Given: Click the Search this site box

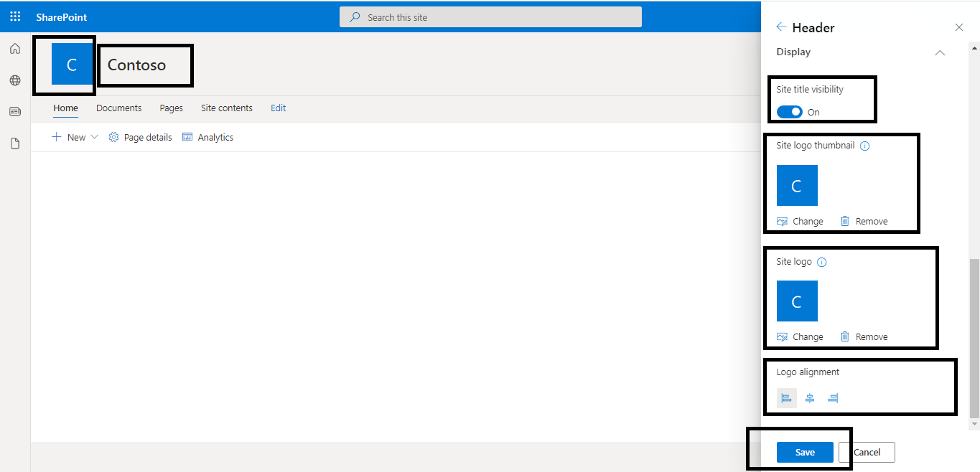Looking at the screenshot, I should tap(490, 17).
